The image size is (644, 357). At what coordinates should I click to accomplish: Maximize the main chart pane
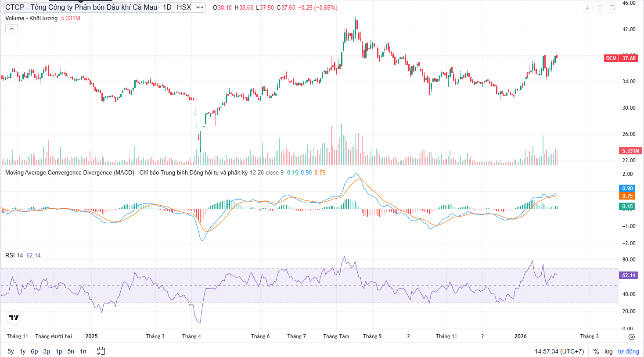tap(612, 7)
